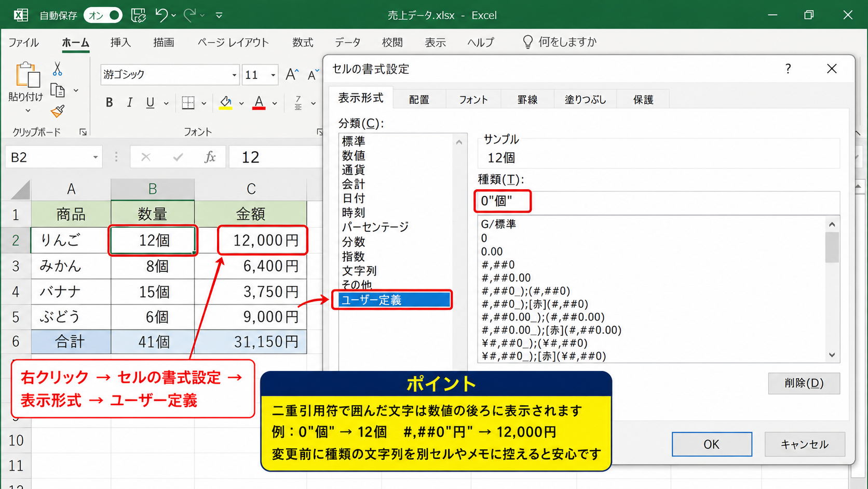Click the formula bar confirm check icon
Screen dimensions: 868x489
click(x=178, y=157)
